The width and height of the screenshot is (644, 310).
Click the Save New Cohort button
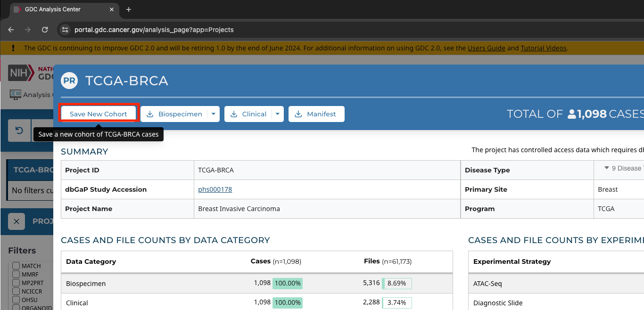(x=99, y=114)
